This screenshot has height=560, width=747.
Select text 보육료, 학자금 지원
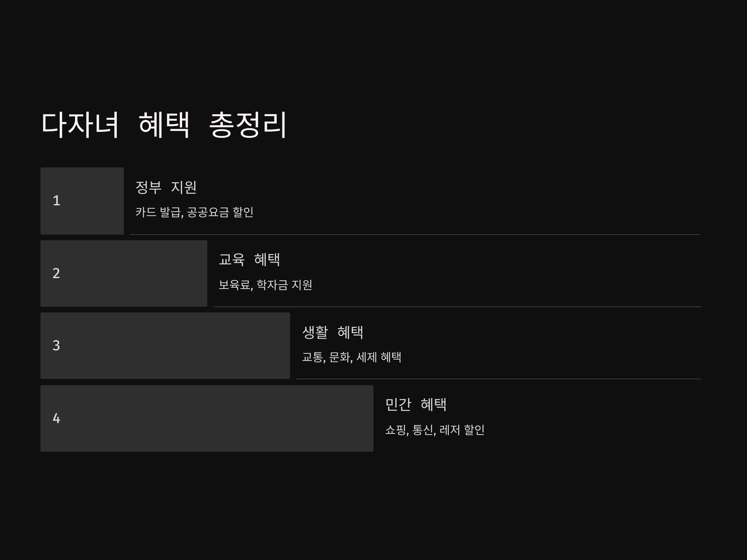(265, 285)
